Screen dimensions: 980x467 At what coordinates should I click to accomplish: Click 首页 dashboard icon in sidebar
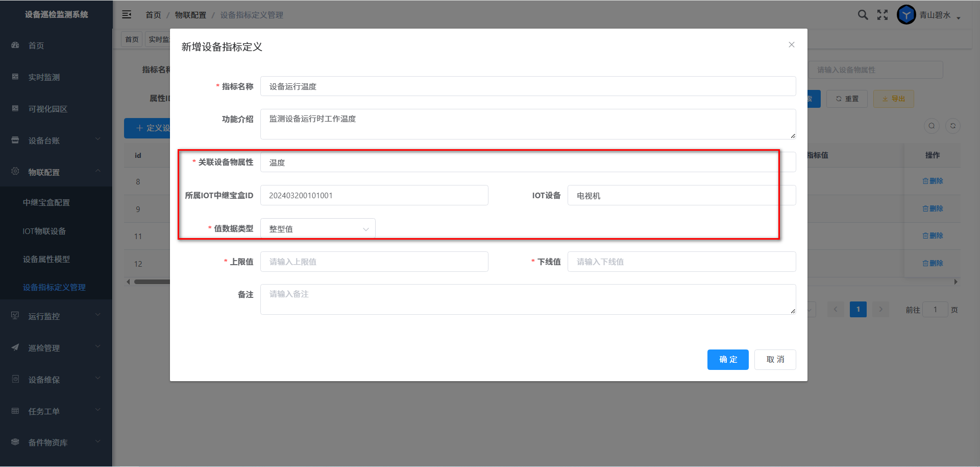click(x=15, y=45)
